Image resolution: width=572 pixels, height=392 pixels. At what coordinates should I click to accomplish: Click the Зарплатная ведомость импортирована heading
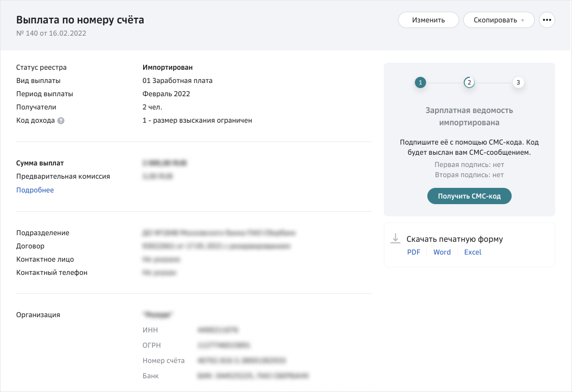tap(469, 116)
